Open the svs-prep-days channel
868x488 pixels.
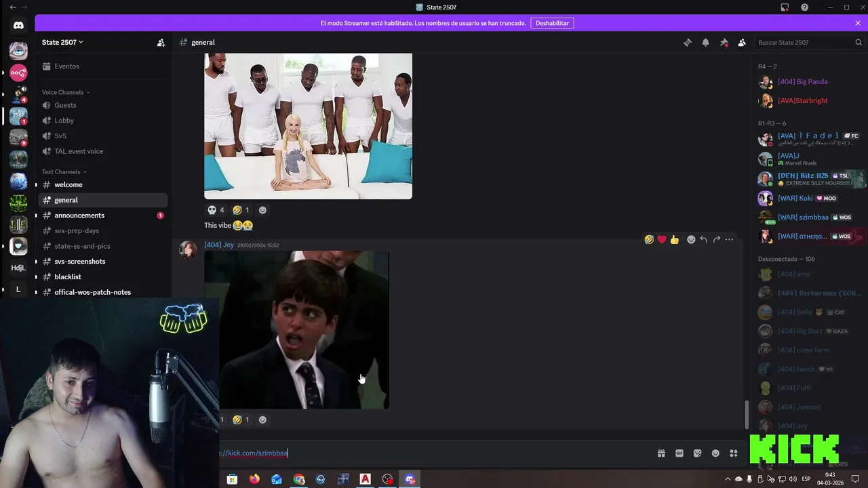coord(103,230)
